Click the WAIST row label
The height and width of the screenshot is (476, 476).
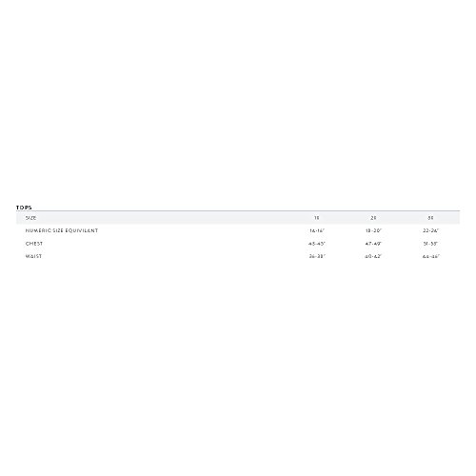tap(33, 256)
